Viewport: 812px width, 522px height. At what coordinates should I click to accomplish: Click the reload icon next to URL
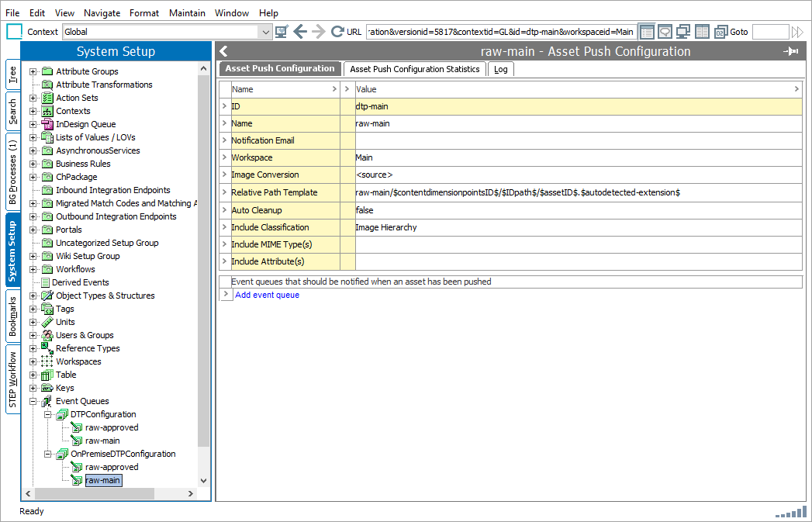pos(337,32)
